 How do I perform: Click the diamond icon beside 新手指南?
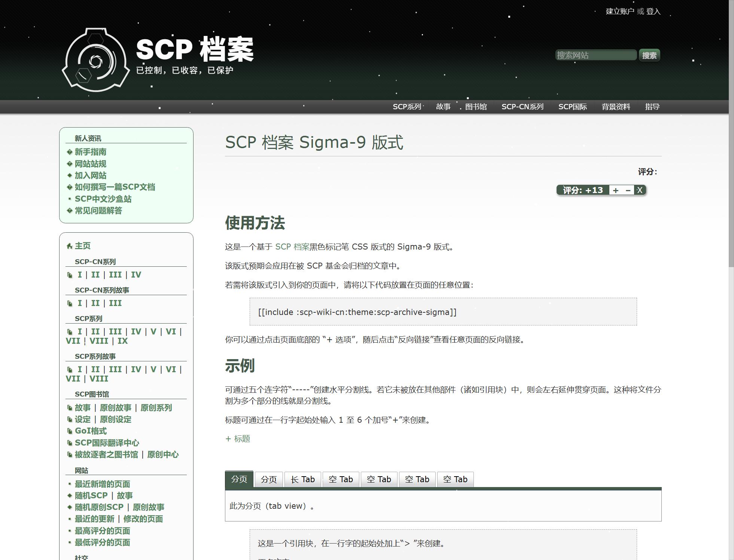69,152
